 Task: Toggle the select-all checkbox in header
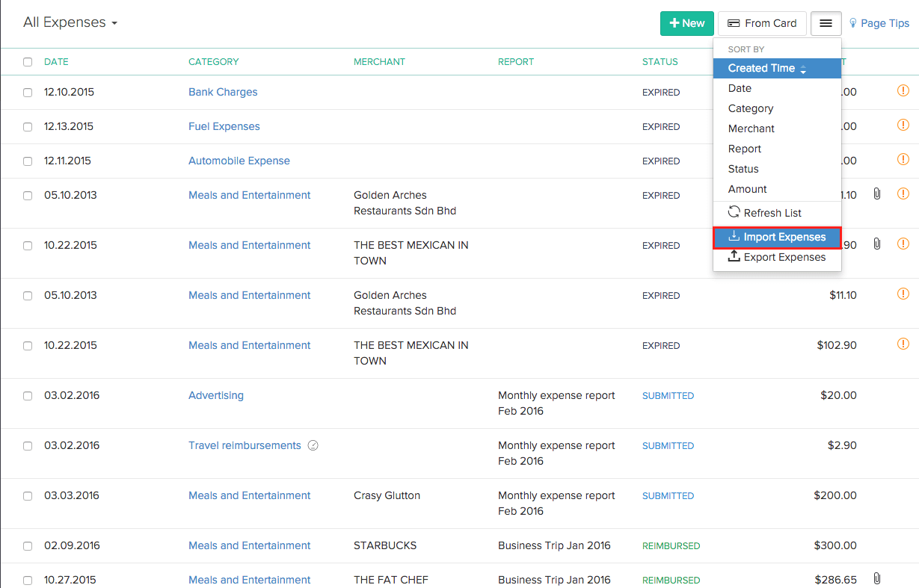[28, 62]
